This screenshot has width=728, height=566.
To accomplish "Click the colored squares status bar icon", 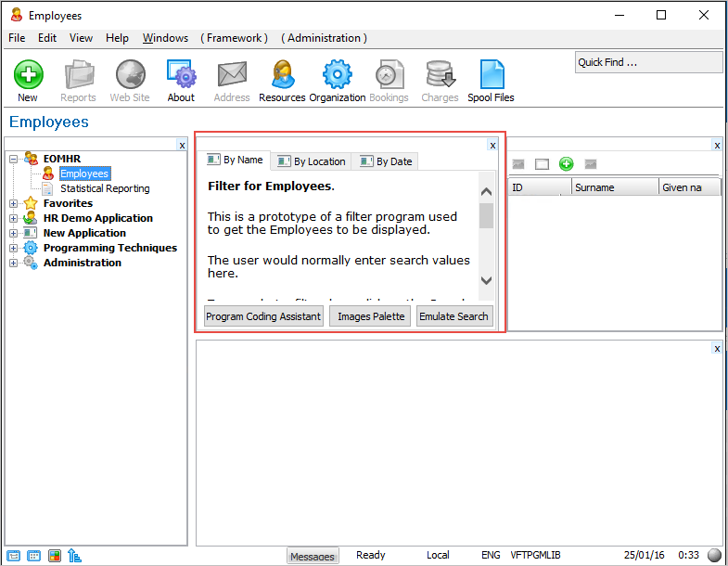I will pos(55,555).
